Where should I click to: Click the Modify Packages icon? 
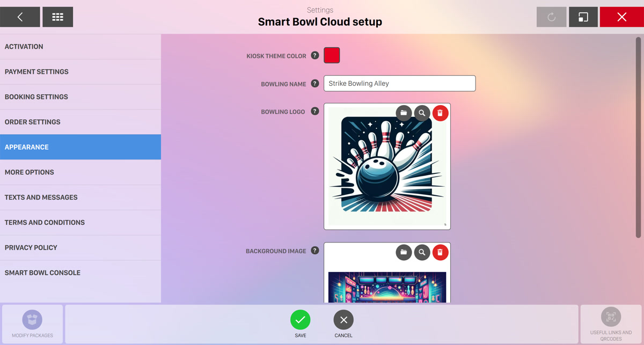(x=32, y=320)
